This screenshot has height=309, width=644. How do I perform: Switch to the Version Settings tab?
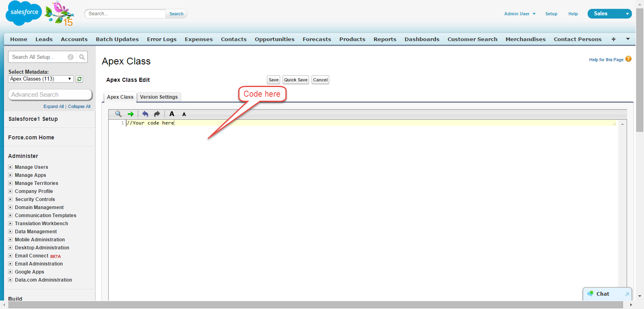(159, 97)
